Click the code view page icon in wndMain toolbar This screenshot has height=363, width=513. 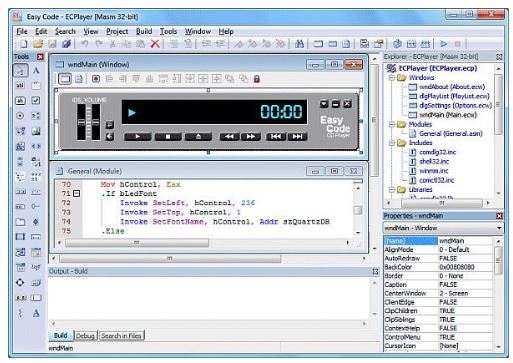coord(79,79)
